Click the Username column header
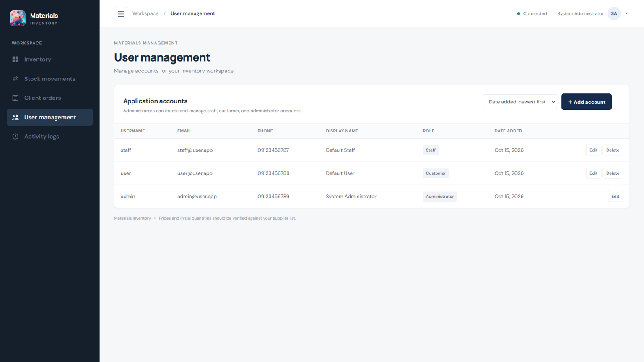The image size is (644, 362). pyautogui.click(x=132, y=131)
